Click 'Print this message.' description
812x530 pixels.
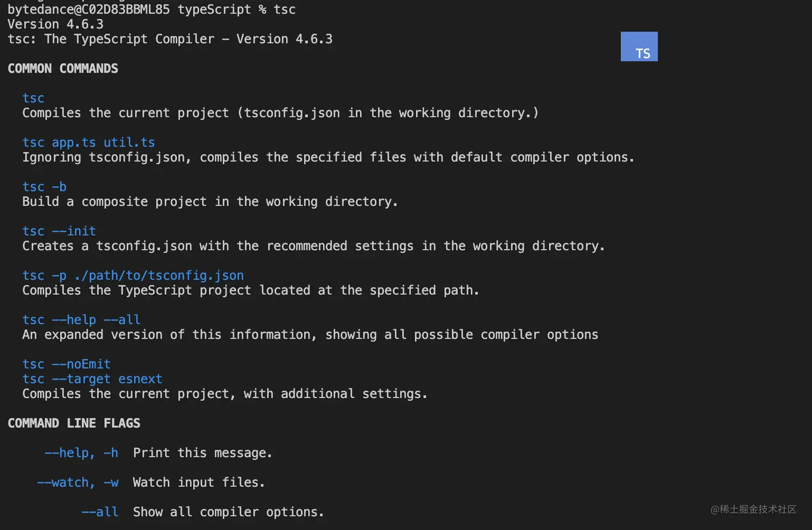click(x=202, y=453)
